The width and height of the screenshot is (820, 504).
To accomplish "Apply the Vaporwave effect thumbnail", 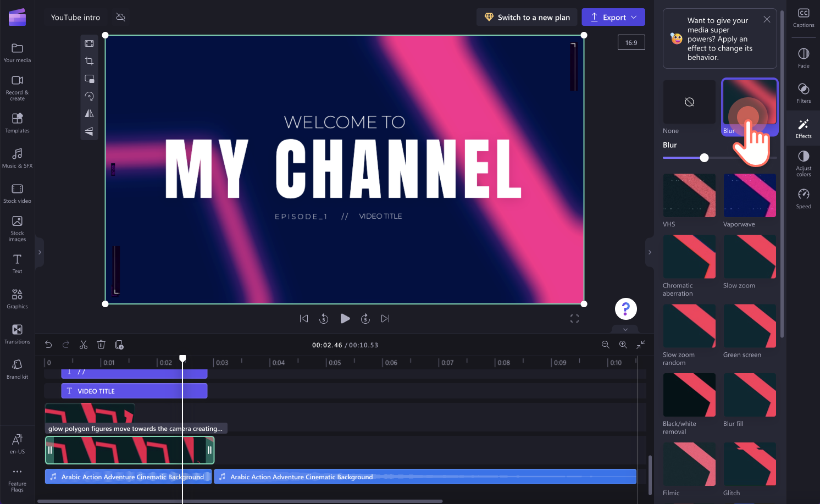I will click(750, 195).
